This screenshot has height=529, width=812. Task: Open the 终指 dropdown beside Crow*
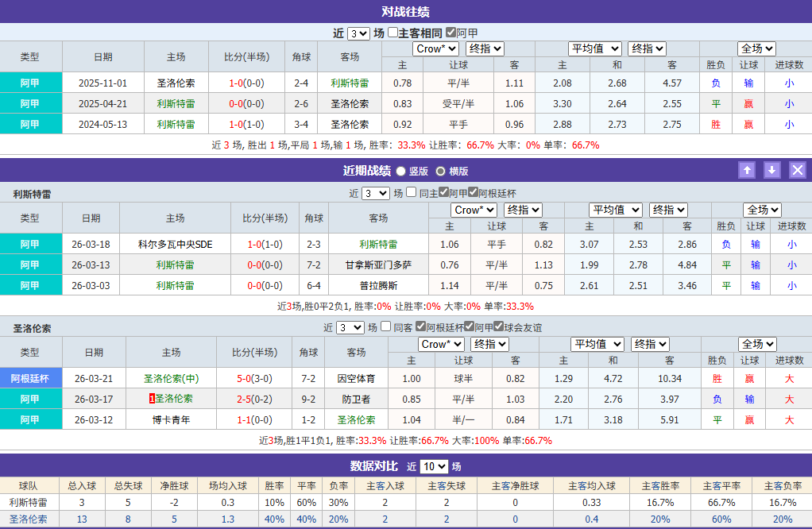[x=485, y=48]
